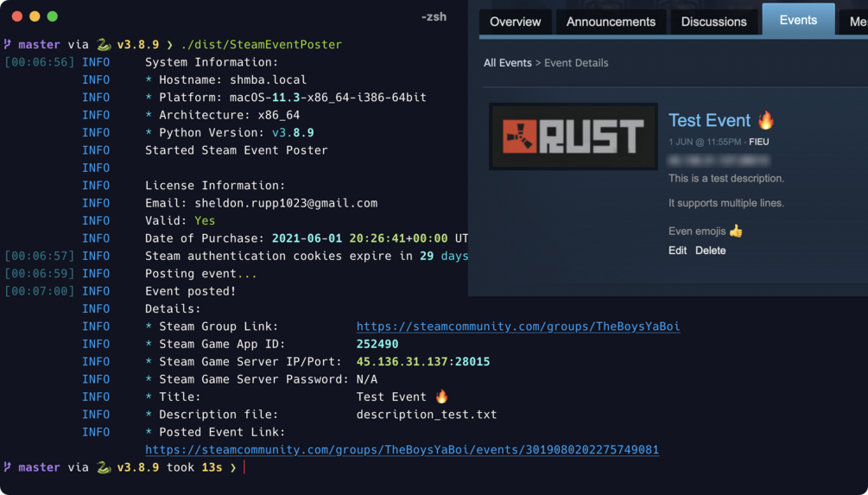Select the Events tab
This screenshot has width=868, height=495.
tap(798, 20)
